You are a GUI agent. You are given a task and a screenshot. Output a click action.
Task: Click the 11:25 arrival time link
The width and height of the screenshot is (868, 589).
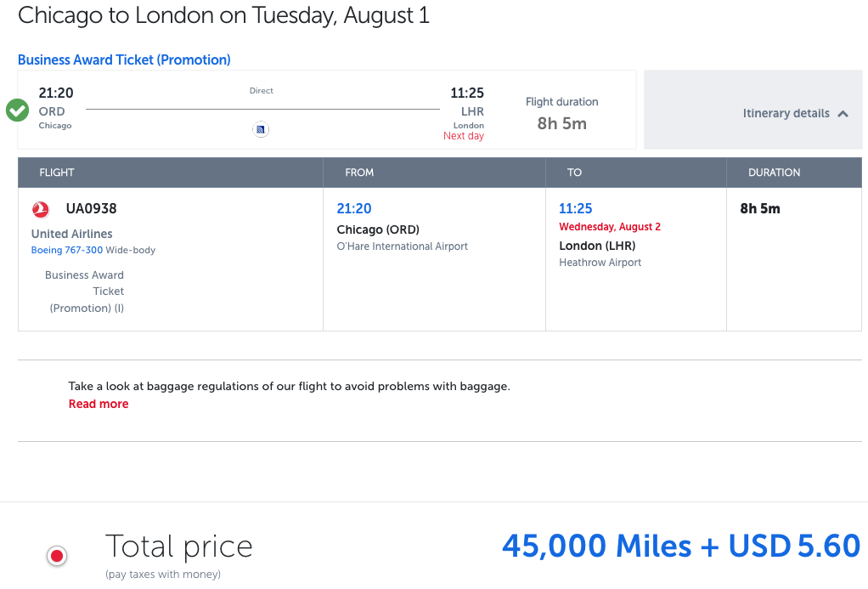click(x=574, y=208)
